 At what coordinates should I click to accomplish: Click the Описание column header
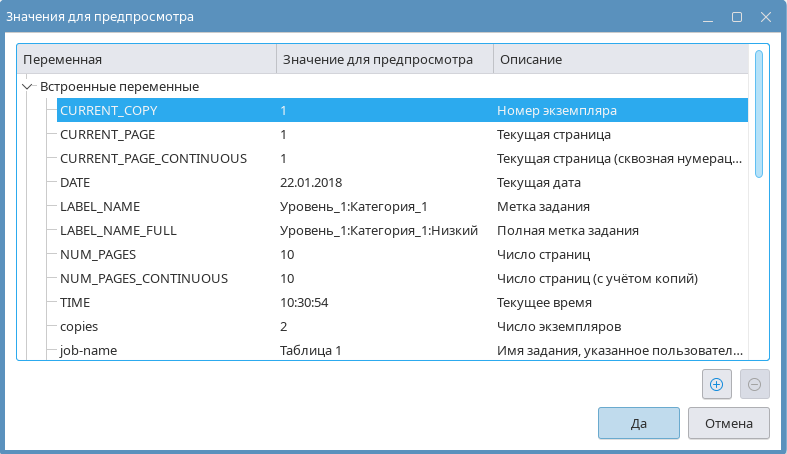pos(620,60)
